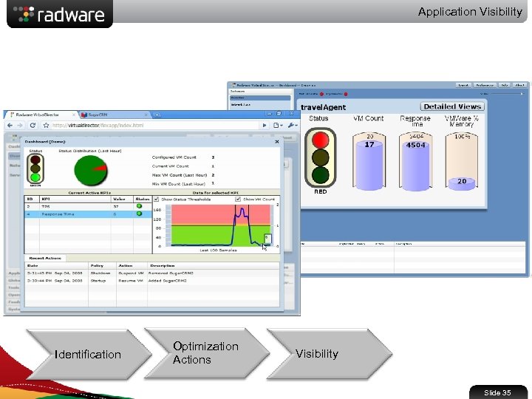Viewport: 532px width, 399px height.
Task: Click the VM Count cylinder gauge showing 17
Action: click(x=369, y=162)
